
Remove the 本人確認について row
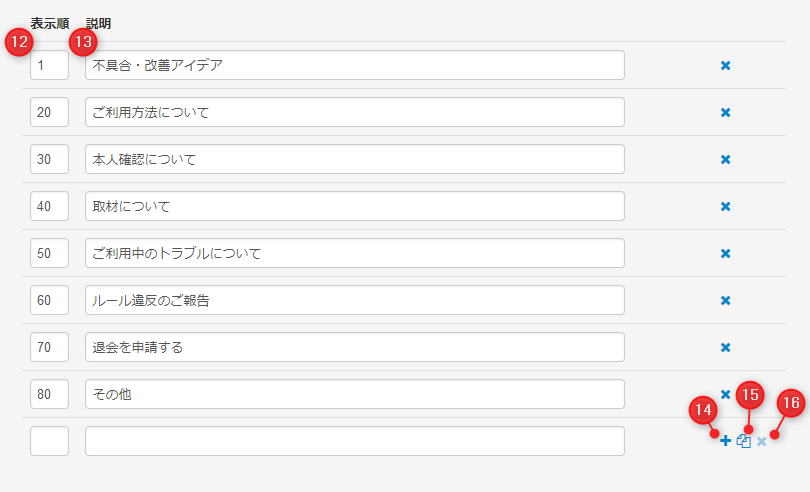pyautogui.click(x=726, y=160)
